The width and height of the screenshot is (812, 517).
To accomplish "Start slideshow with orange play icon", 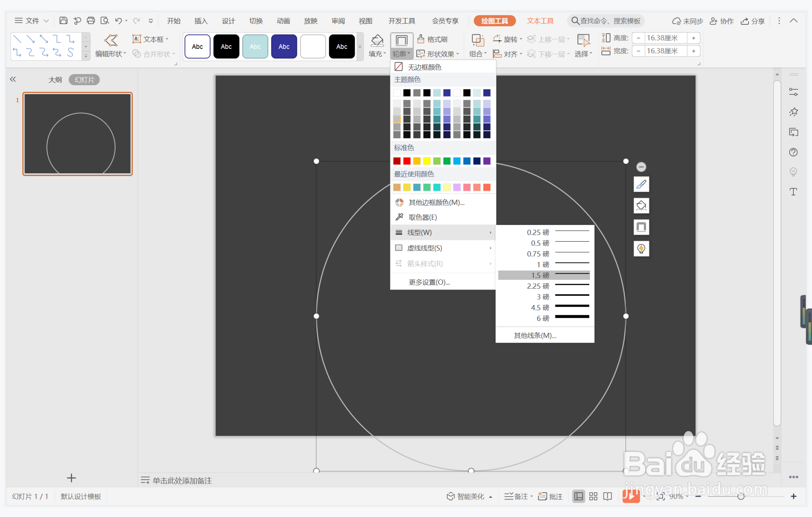I will (630, 496).
